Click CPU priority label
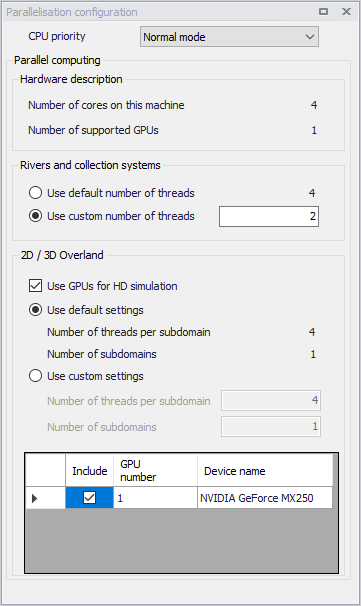 point(57,36)
